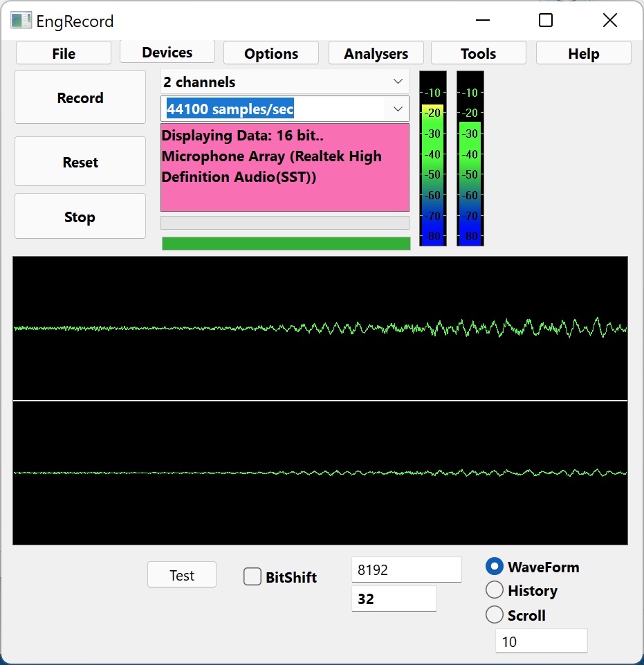Click the Test button
Screen dimensions: 644x665
click(182, 574)
